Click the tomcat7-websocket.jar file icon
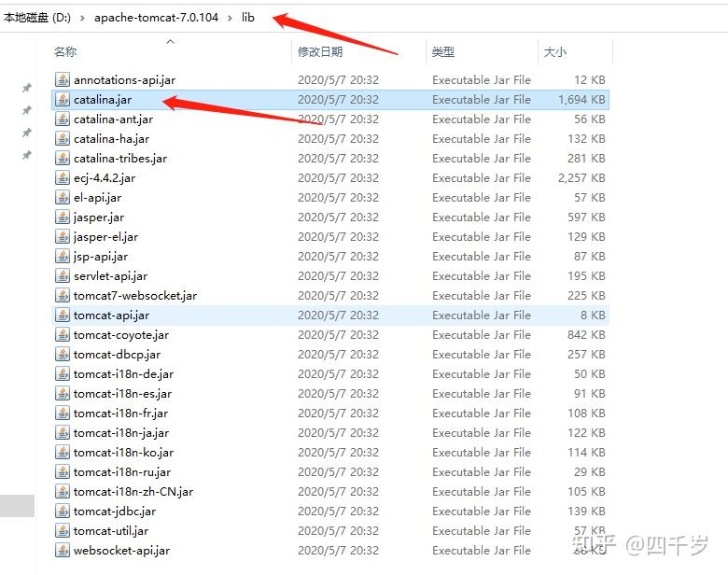This screenshot has height=575, width=728. [63, 295]
